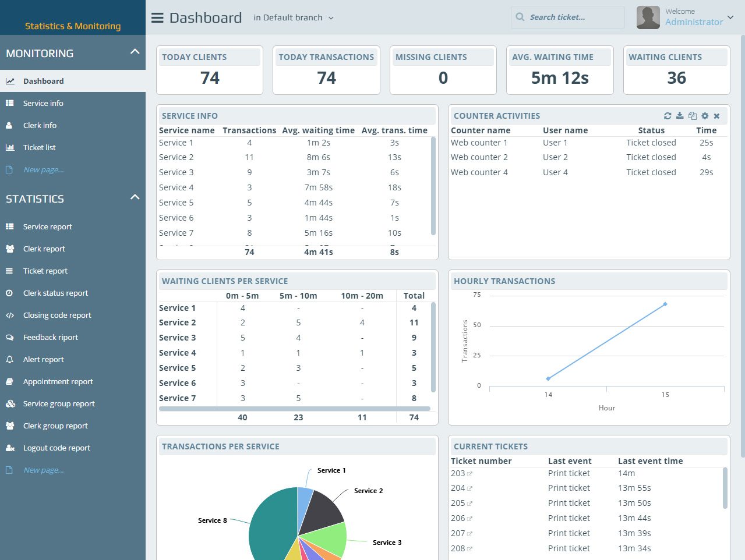
Task: Collapse the STATISTICS section
Action: pyautogui.click(x=135, y=197)
